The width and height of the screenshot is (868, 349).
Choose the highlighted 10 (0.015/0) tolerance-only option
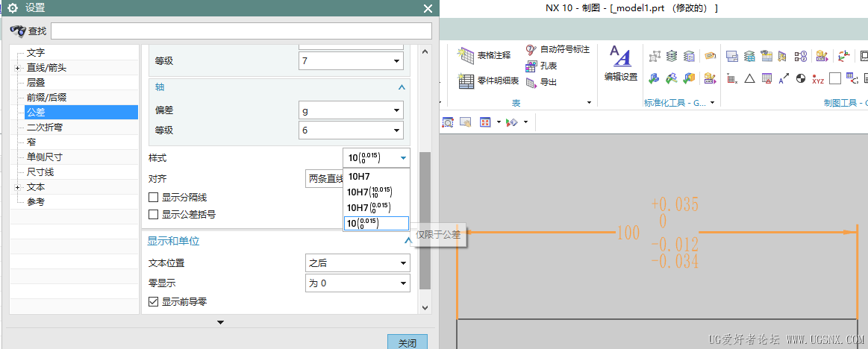[376, 224]
